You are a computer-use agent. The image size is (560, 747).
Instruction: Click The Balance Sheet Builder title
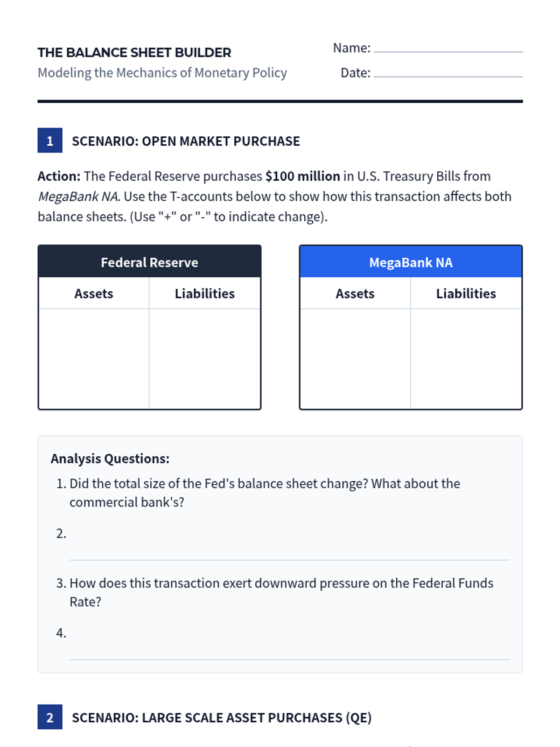[x=134, y=52]
